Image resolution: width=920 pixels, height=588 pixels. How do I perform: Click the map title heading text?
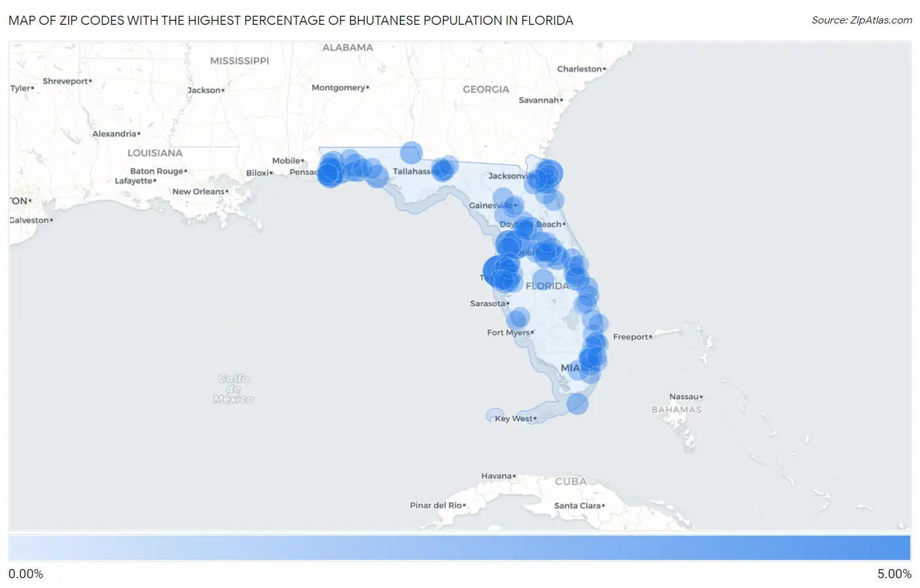[x=291, y=20]
